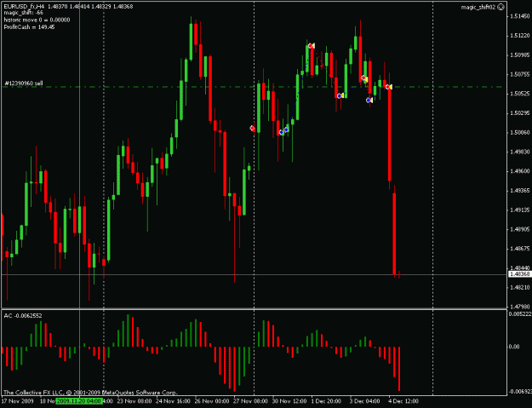Screen dimensions: 532x408
Task: Click the 1.50295 price scale value
Action: (520, 113)
